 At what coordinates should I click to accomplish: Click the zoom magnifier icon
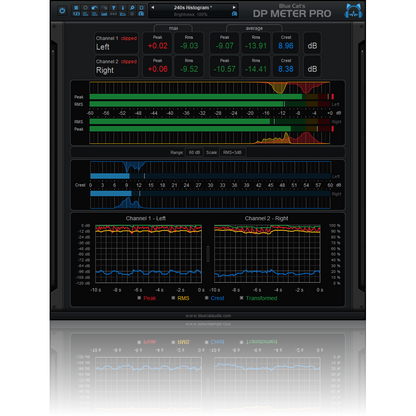tap(132, 7)
